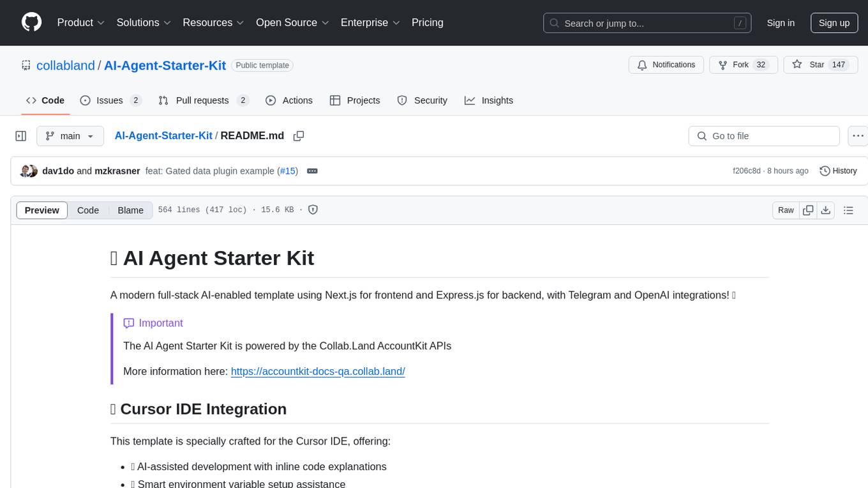
Task: Click the 'Public template' badge
Action: pyautogui.click(x=262, y=65)
